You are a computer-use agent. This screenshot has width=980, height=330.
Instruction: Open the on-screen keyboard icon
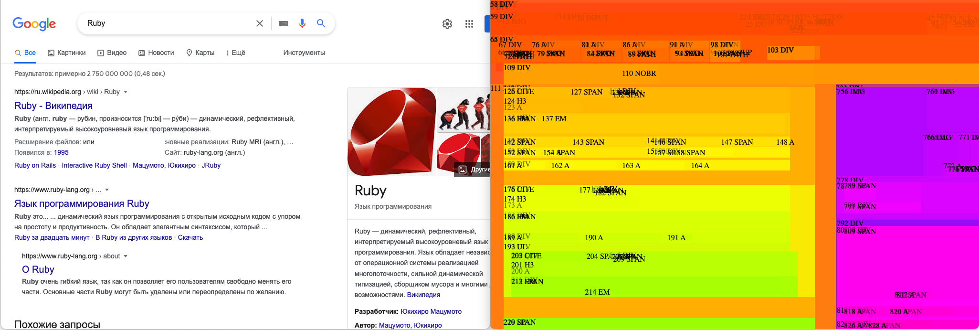(x=283, y=23)
